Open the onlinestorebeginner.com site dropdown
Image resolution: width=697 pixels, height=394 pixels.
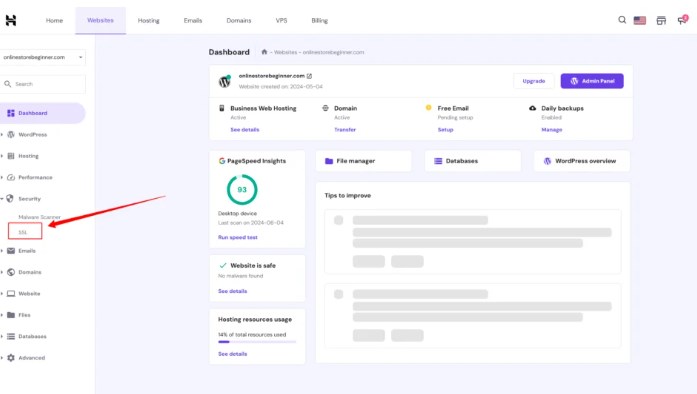pos(43,57)
